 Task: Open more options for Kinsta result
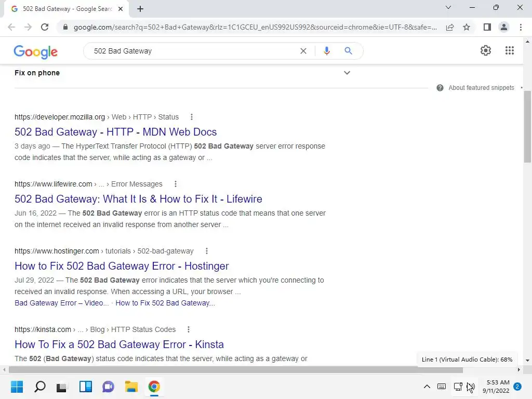tap(189, 329)
